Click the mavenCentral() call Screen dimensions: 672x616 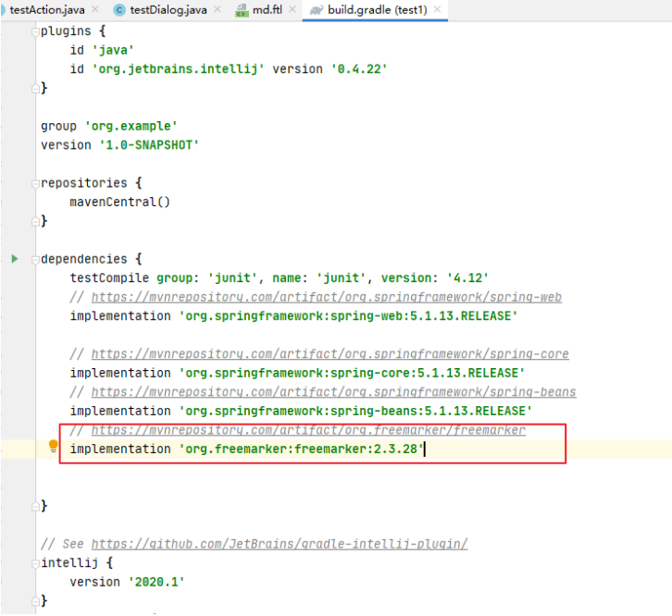tap(120, 202)
